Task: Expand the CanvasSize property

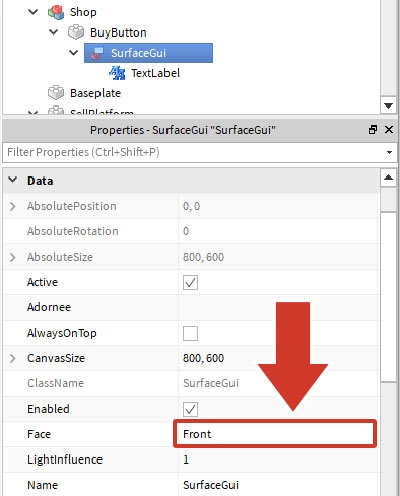Action: click(13, 358)
